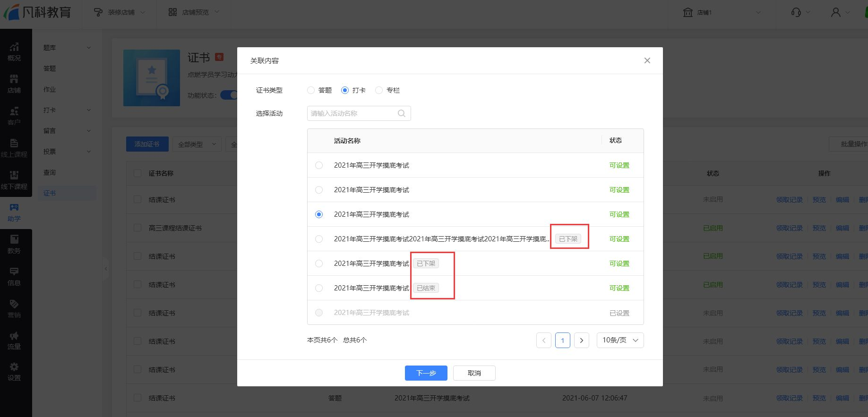Open 设置 settings in sidebar
This screenshot has height=417, width=868.
(x=14, y=372)
